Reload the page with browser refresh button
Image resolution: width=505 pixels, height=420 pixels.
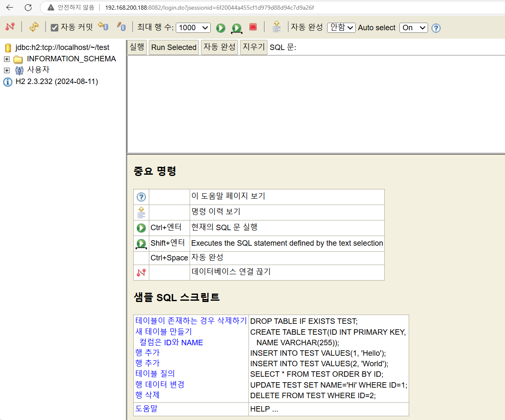(x=28, y=8)
